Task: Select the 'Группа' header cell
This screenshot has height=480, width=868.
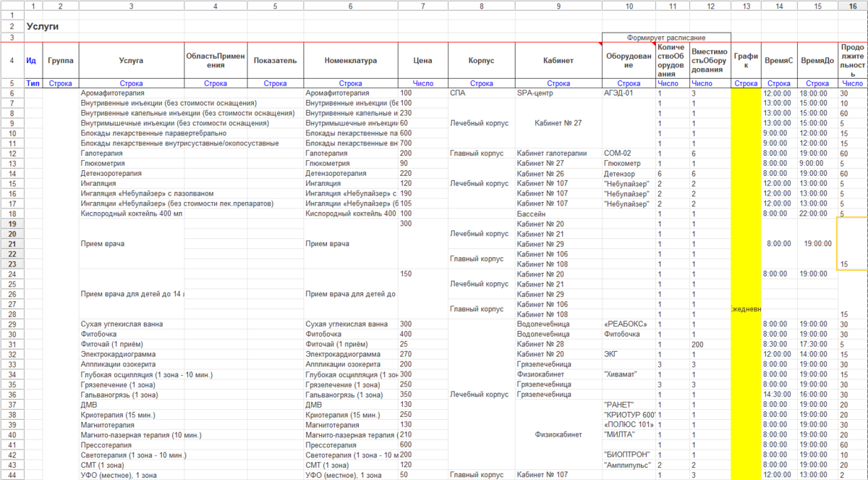Action: 60,61
